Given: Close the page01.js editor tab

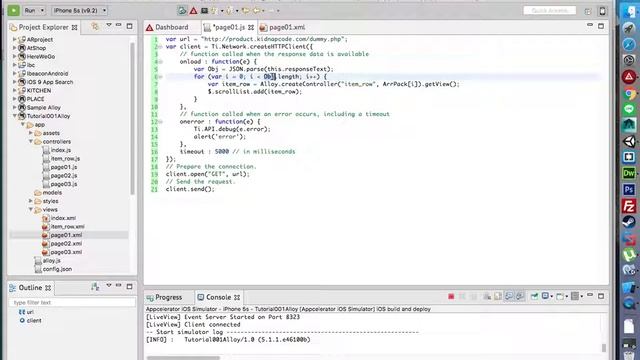Looking at the screenshot, I should (251, 27).
